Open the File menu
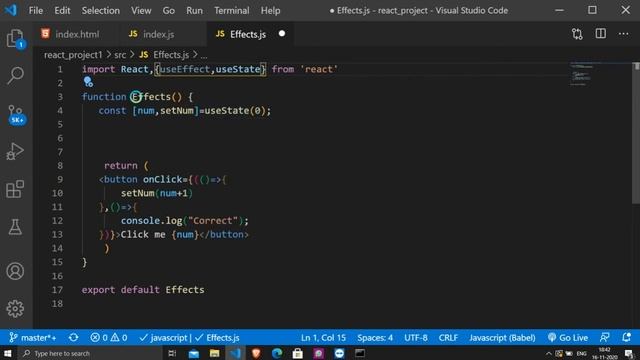Viewport: 640px width, 360px height. pos(36,10)
